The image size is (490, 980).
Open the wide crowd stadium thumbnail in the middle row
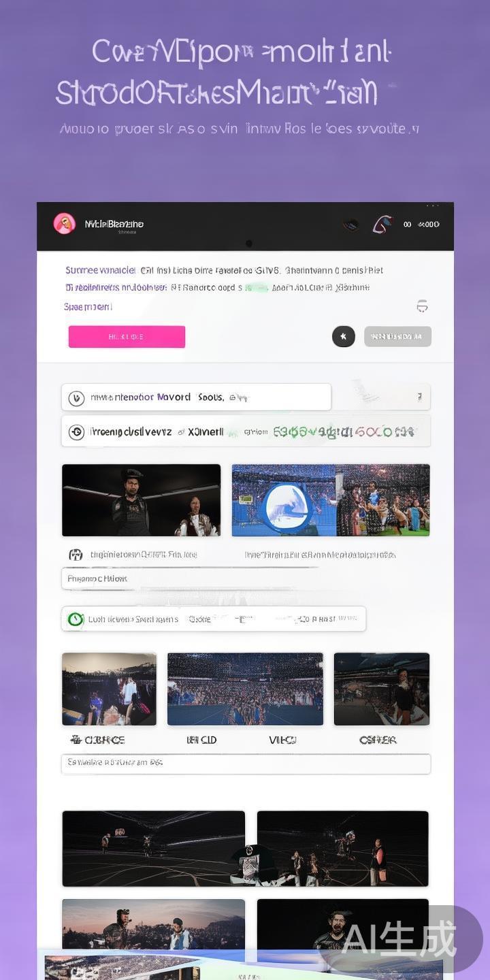point(245,689)
